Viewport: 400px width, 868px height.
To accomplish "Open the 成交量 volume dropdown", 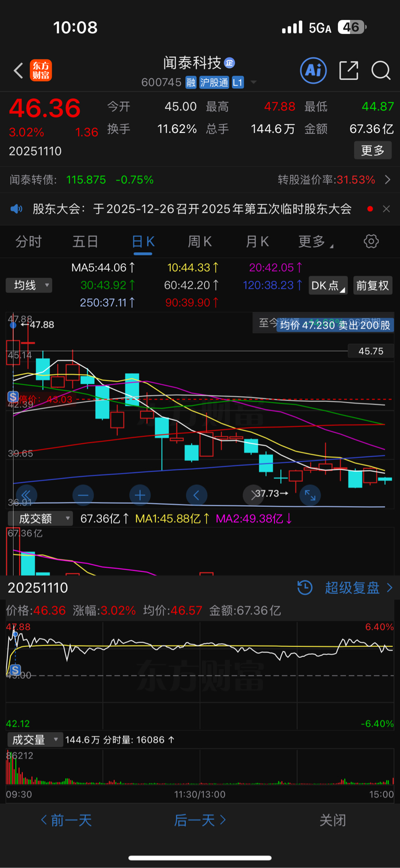I will [34, 740].
